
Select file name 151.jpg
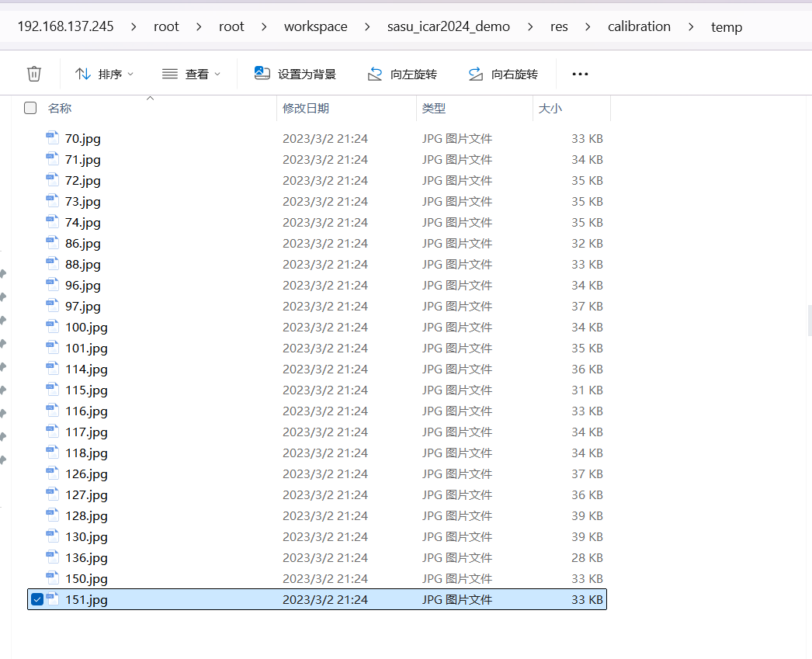(86, 600)
